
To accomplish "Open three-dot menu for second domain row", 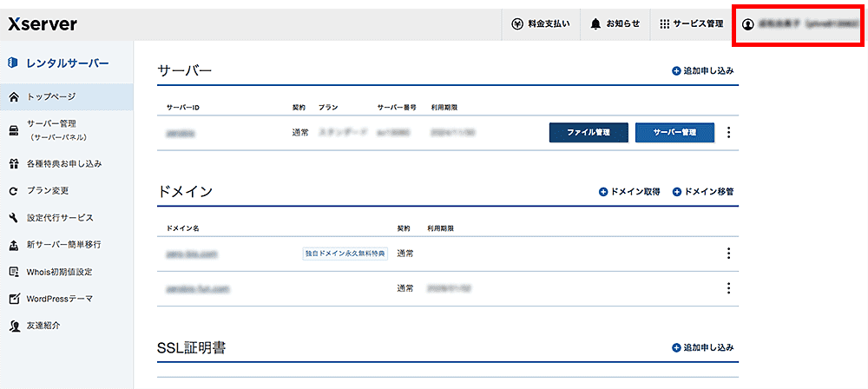I will coord(728,288).
